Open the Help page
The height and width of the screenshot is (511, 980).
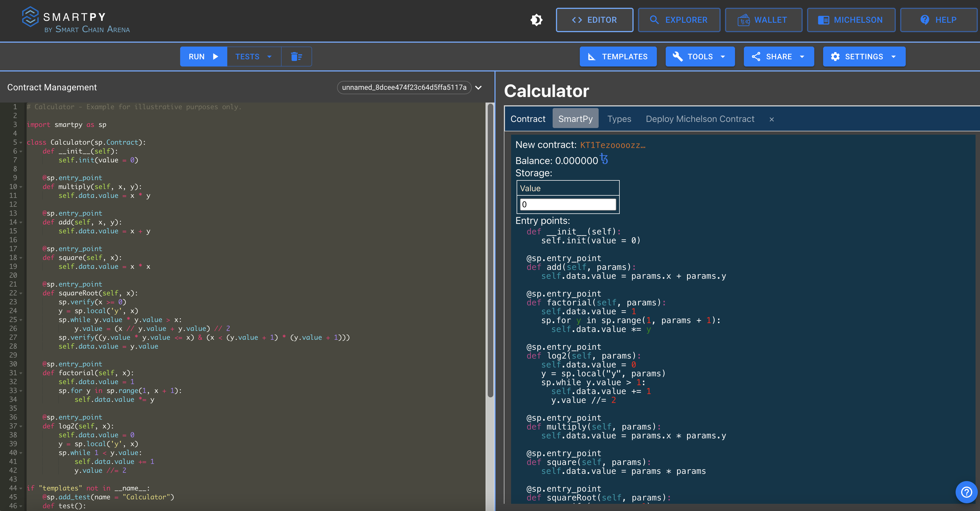(x=938, y=20)
